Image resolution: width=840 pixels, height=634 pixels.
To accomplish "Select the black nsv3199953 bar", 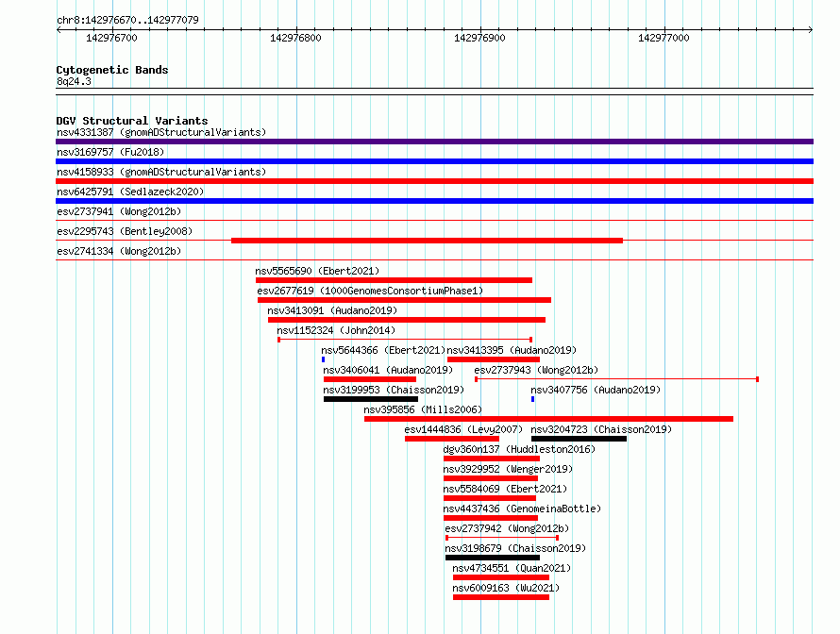I will (x=371, y=399).
